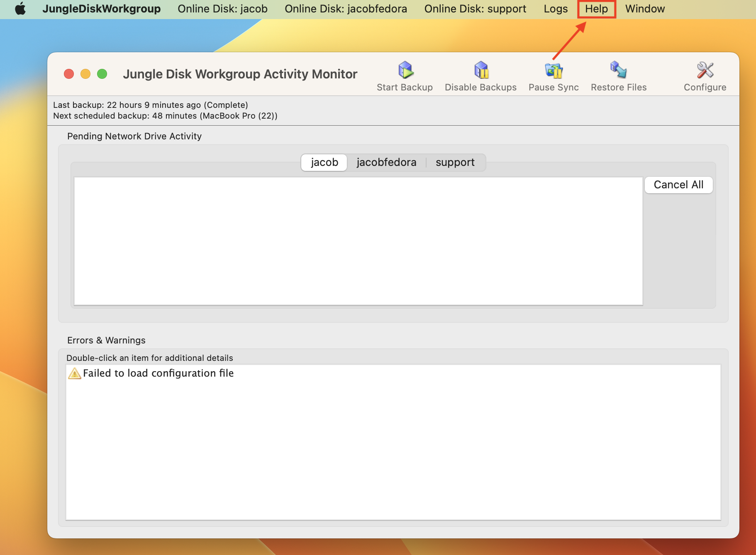The image size is (756, 555).
Task: Click the Cancel All button
Action: [678, 185]
